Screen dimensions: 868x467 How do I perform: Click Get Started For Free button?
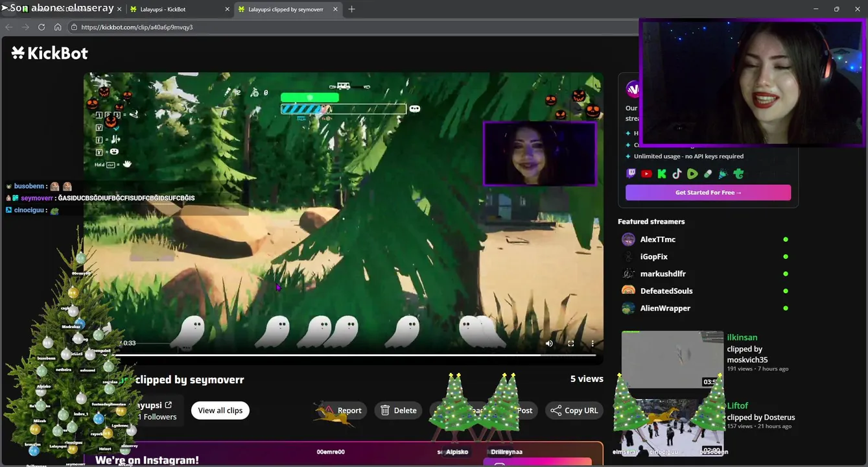pyautogui.click(x=708, y=193)
